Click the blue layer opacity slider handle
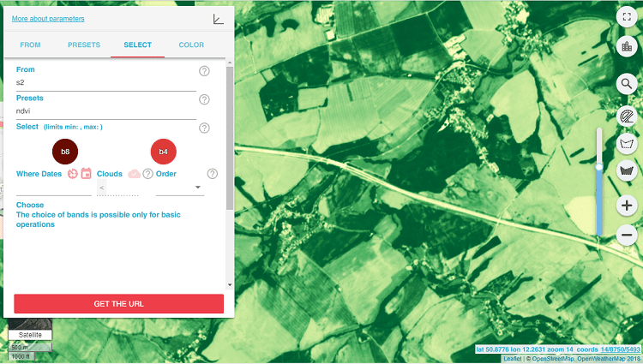Image resolution: width=643 pixels, height=364 pixels. click(x=599, y=167)
